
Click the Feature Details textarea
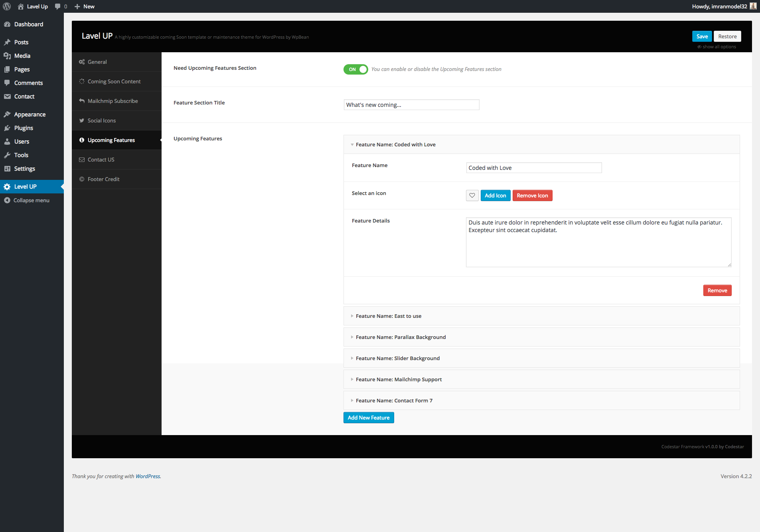click(x=598, y=242)
